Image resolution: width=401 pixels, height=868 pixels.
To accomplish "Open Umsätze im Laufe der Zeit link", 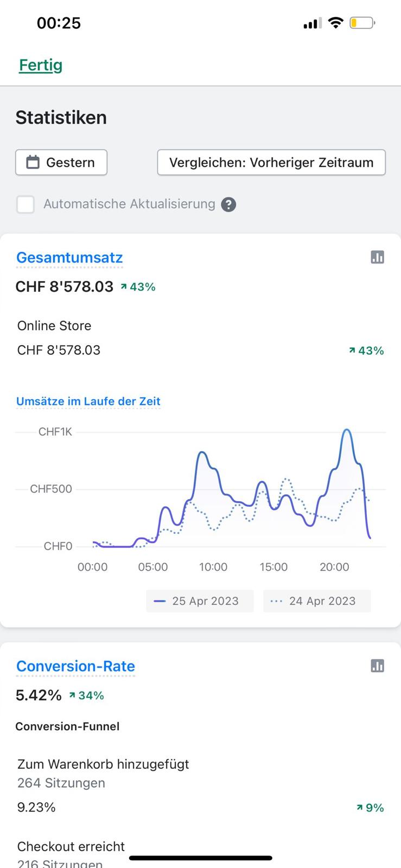I will [x=88, y=401].
